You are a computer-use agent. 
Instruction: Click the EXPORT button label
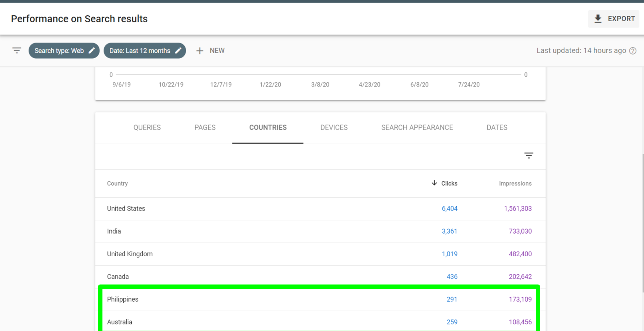[x=621, y=19]
